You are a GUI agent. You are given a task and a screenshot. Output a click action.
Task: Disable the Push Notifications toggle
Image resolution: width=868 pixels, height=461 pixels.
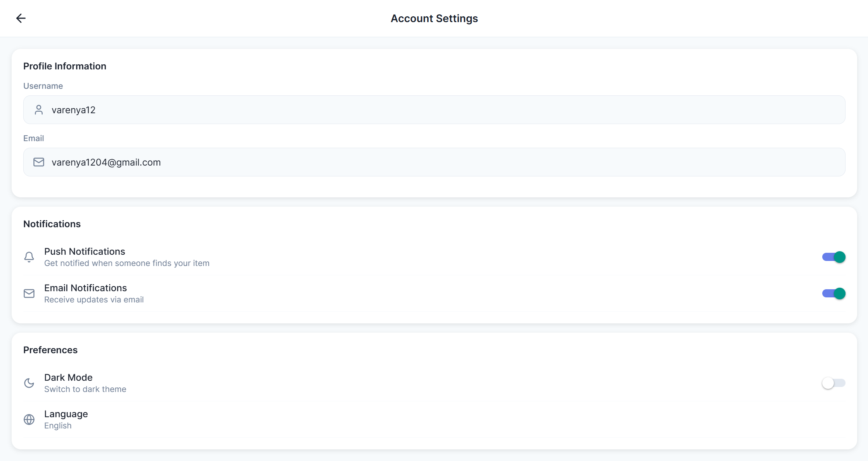coord(833,257)
